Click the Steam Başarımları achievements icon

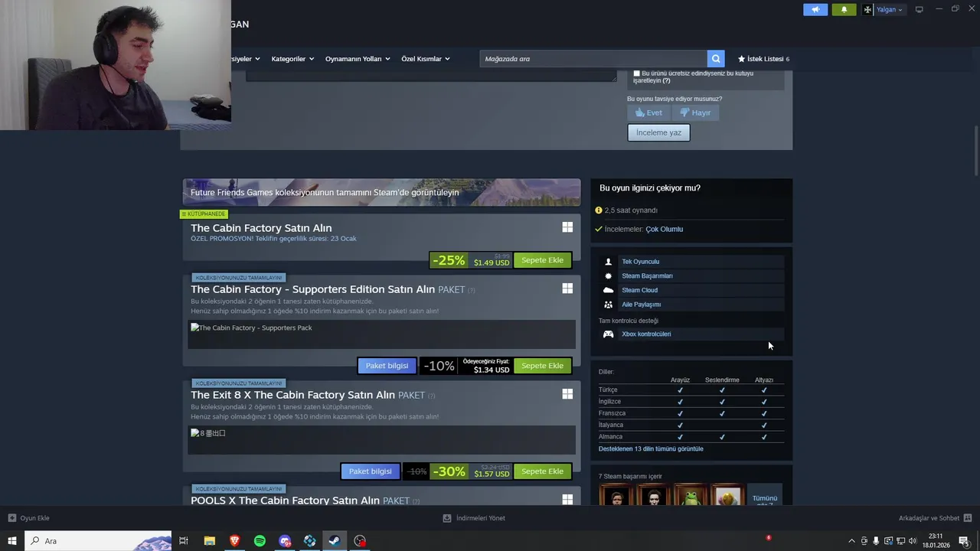(x=609, y=275)
